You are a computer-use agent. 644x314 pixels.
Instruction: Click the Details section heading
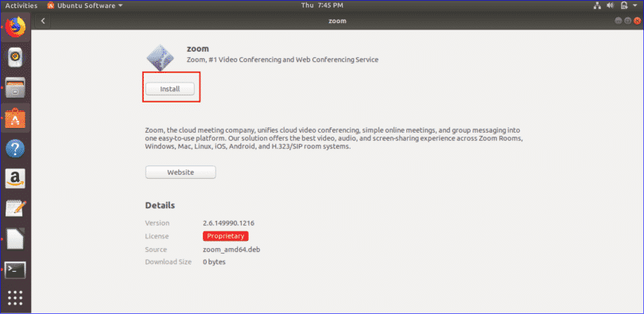coord(160,205)
